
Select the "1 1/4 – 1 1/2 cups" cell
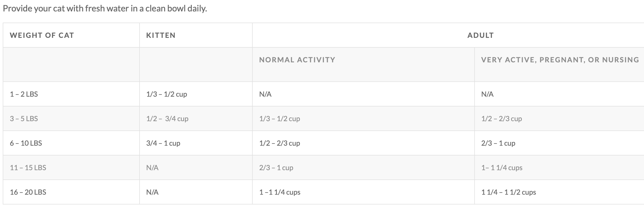tap(509, 192)
